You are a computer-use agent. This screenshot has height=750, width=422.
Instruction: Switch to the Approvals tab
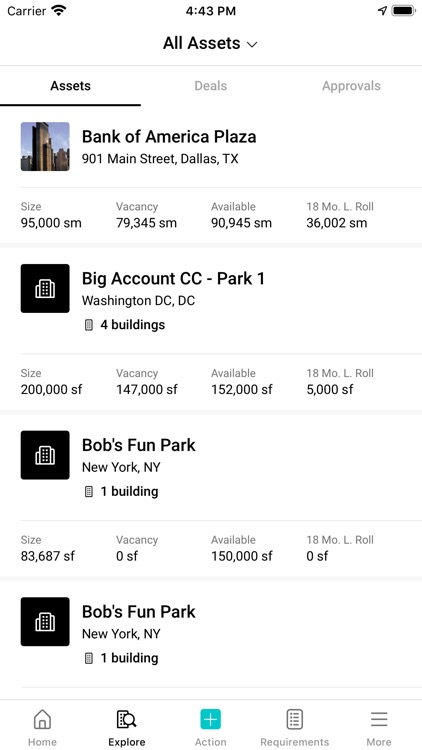pos(351,86)
